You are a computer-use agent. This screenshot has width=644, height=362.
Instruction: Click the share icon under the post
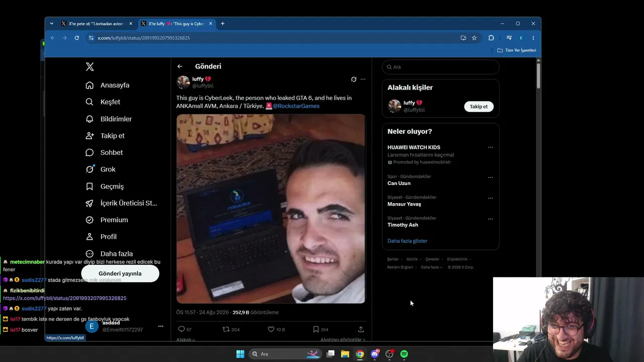pyautogui.click(x=361, y=329)
